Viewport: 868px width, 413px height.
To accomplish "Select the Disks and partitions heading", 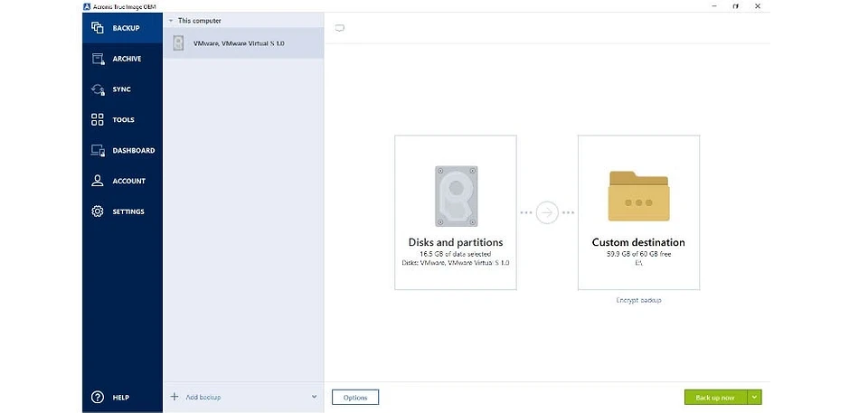I will (x=456, y=242).
